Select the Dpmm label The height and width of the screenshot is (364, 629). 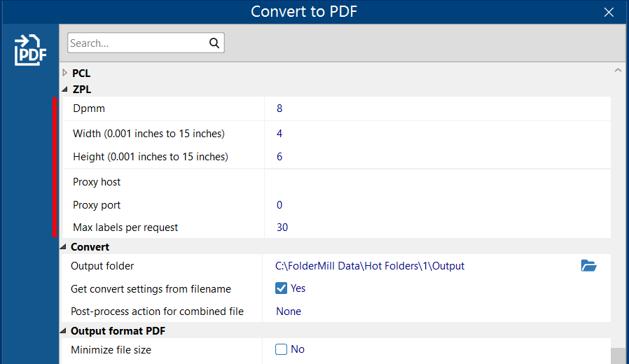(89, 108)
